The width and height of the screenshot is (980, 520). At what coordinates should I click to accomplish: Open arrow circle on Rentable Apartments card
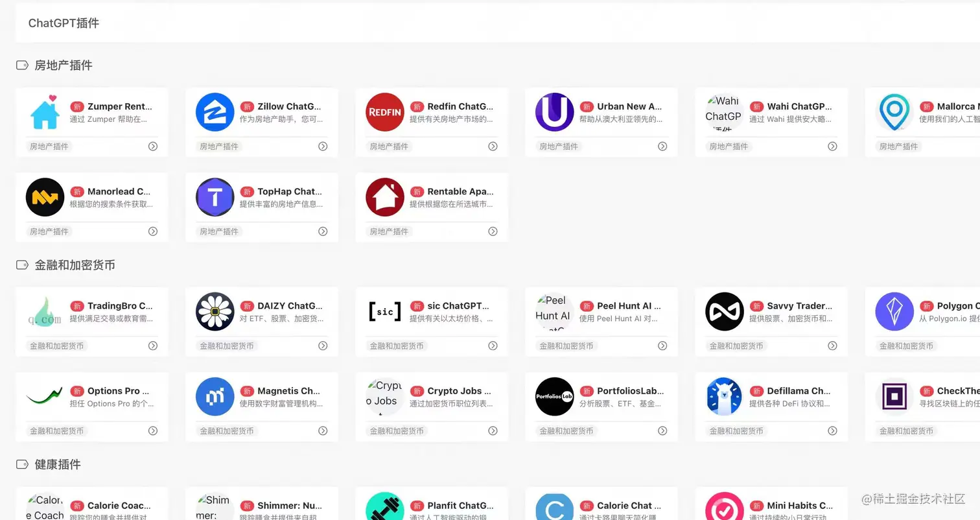tap(493, 231)
